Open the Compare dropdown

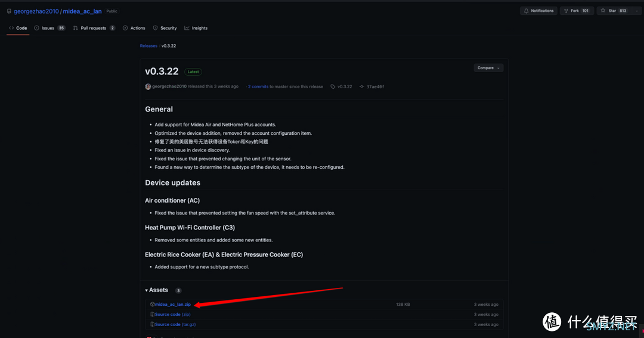click(x=488, y=68)
